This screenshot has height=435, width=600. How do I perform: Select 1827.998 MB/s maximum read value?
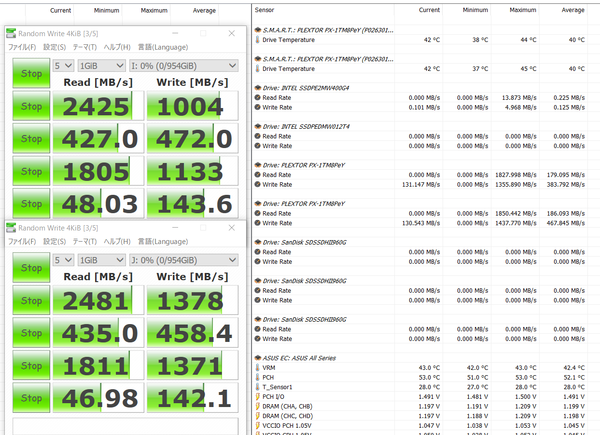516,175
